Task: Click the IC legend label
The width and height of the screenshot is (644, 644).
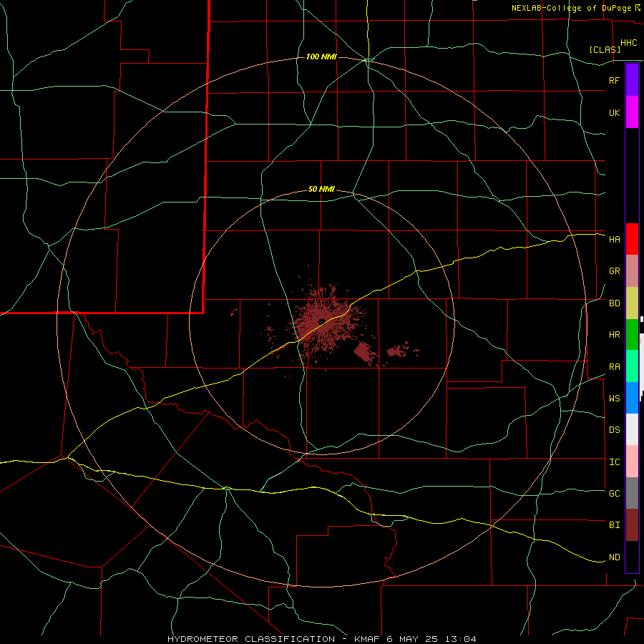Action: click(x=614, y=462)
